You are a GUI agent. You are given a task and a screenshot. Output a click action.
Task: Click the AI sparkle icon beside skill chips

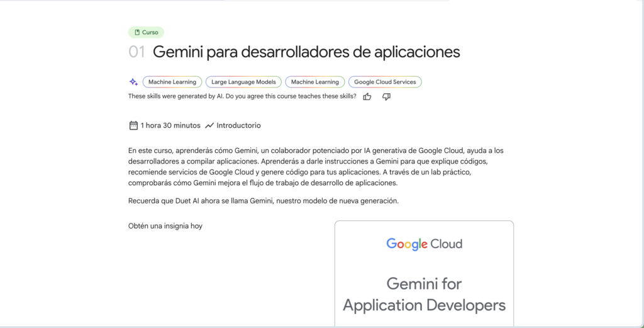pyautogui.click(x=133, y=82)
